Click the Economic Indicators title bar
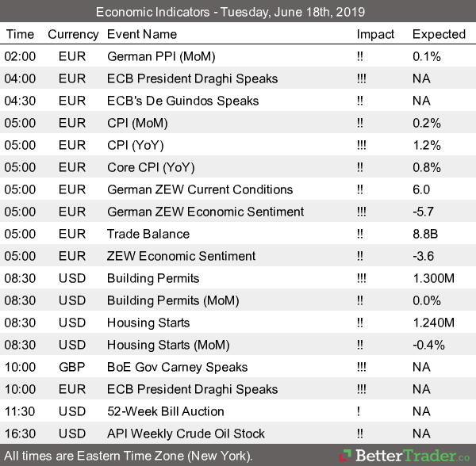 pyautogui.click(x=238, y=12)
